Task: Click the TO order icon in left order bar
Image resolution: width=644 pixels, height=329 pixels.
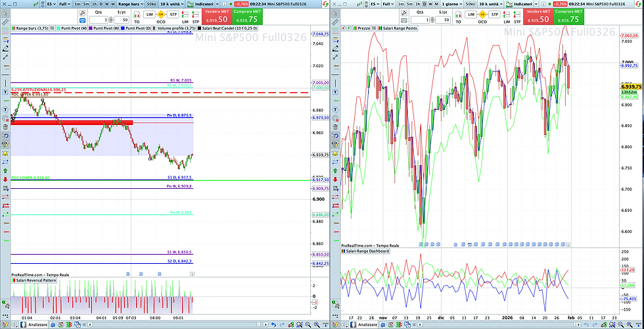Action: click(137, 16)
